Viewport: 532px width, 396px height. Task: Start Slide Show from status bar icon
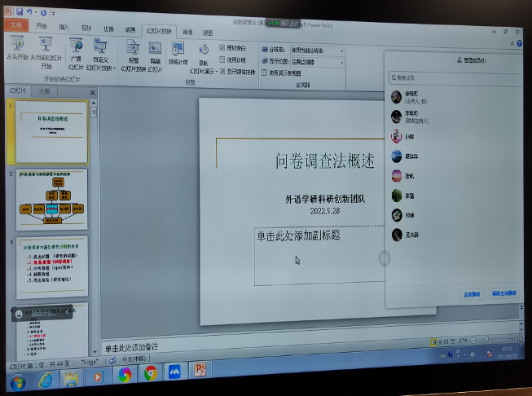click(x=452, y=341)
